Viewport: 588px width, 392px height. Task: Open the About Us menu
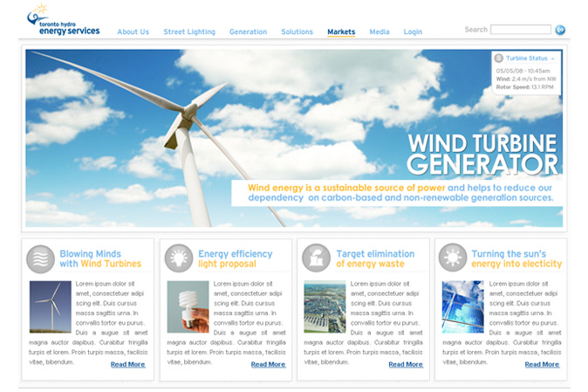[133, 32]
